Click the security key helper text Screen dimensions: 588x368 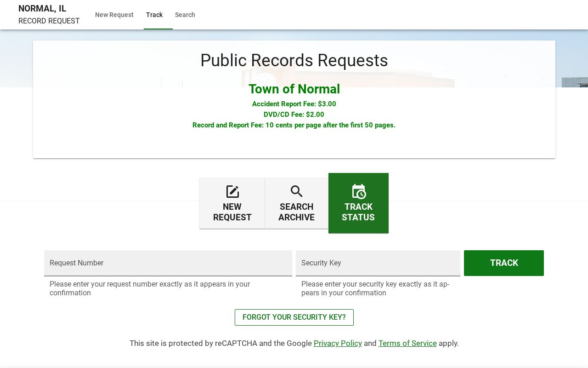(x=375, y=288)
